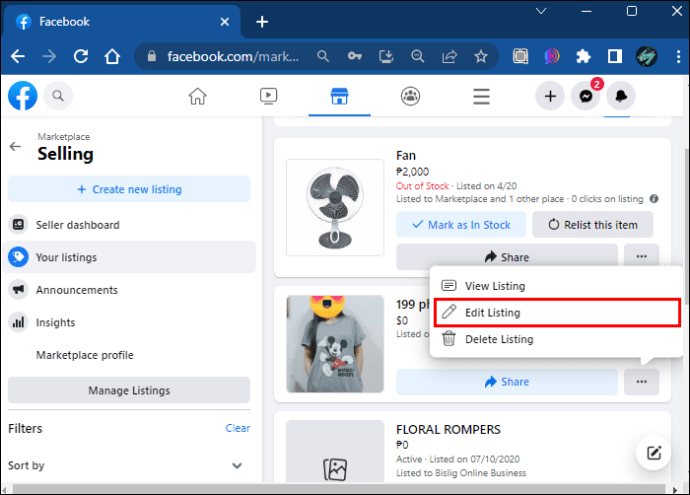690x495 pixels.
Task: Open the browser extensions puzzle icon
Action: click(x=584, y=56)
